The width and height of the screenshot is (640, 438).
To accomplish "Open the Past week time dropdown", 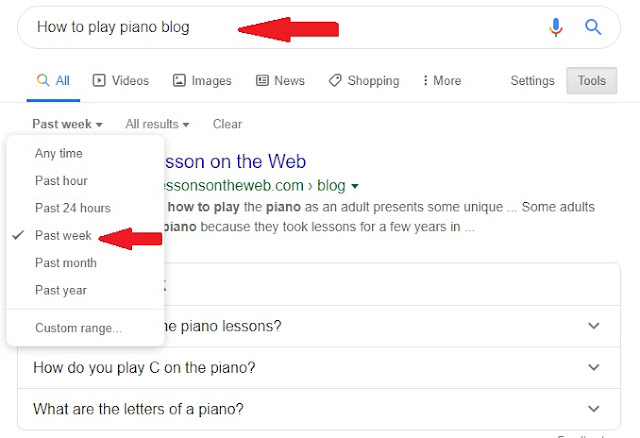I will point(67,124).
